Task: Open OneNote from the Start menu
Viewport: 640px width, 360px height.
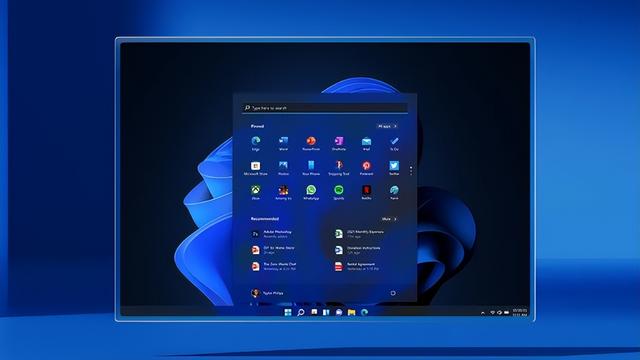Action: pos(339,143)
